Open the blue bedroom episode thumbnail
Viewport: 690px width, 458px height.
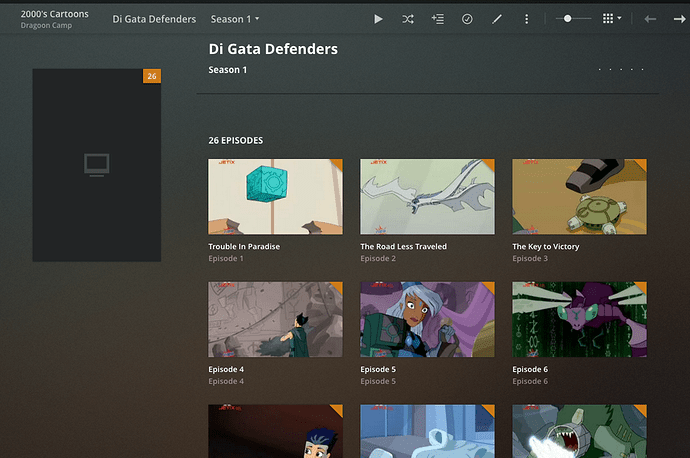click(x=427, y=431)
